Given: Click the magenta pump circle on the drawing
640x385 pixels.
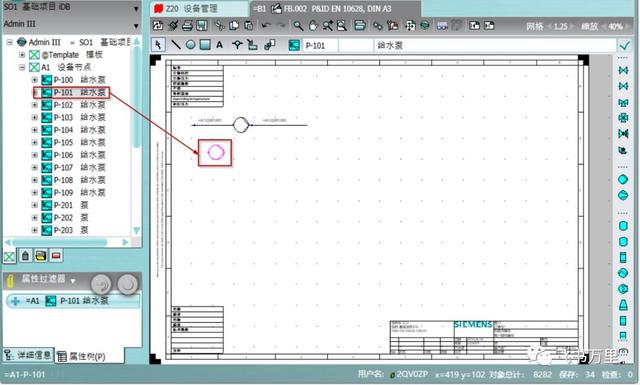Looking at the screenshot, I should (x=216, y=152).
